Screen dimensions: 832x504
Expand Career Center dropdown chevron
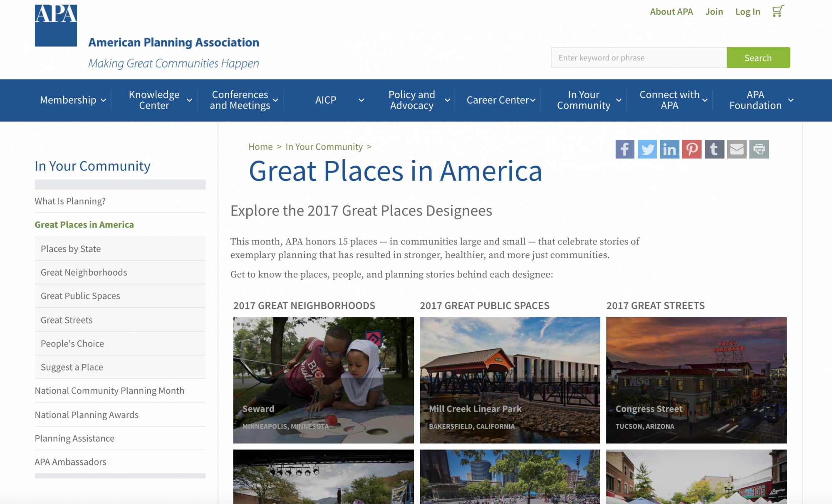[x=533, y=100]
